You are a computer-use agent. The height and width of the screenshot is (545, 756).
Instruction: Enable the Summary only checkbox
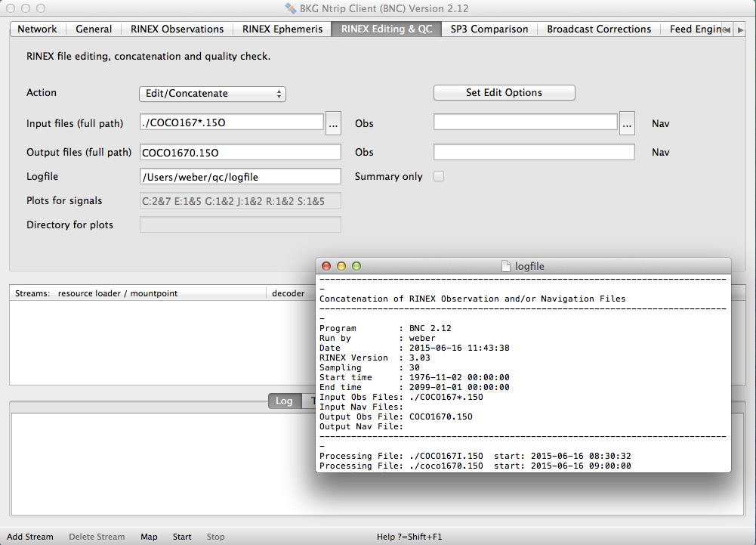439,175
